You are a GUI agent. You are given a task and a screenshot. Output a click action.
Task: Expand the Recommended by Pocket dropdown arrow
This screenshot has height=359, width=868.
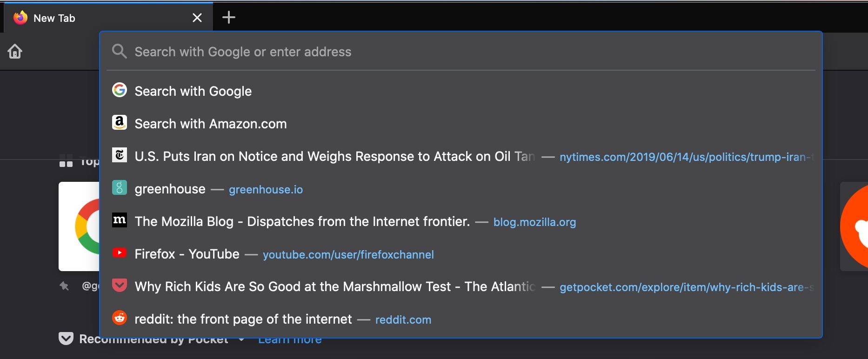point(241,340)
